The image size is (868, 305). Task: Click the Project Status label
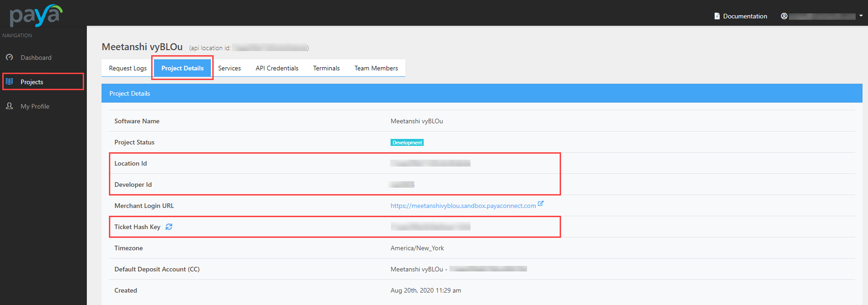point(134,142)
